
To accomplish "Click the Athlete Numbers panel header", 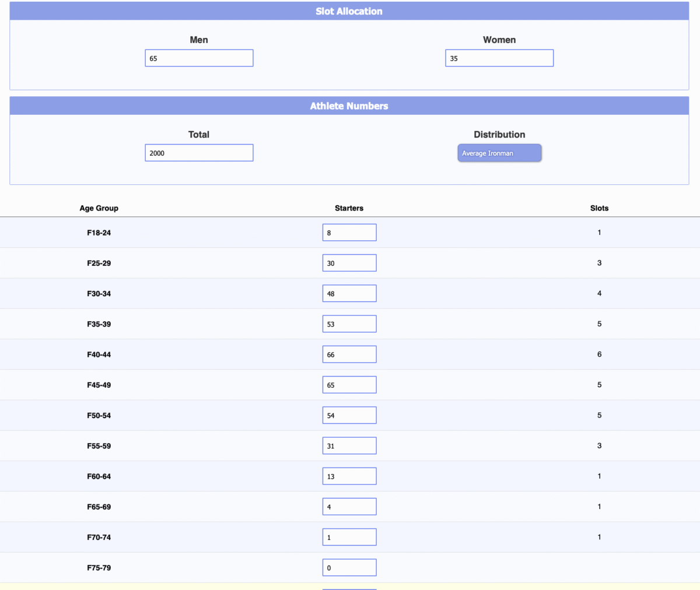I will (349, 106).
